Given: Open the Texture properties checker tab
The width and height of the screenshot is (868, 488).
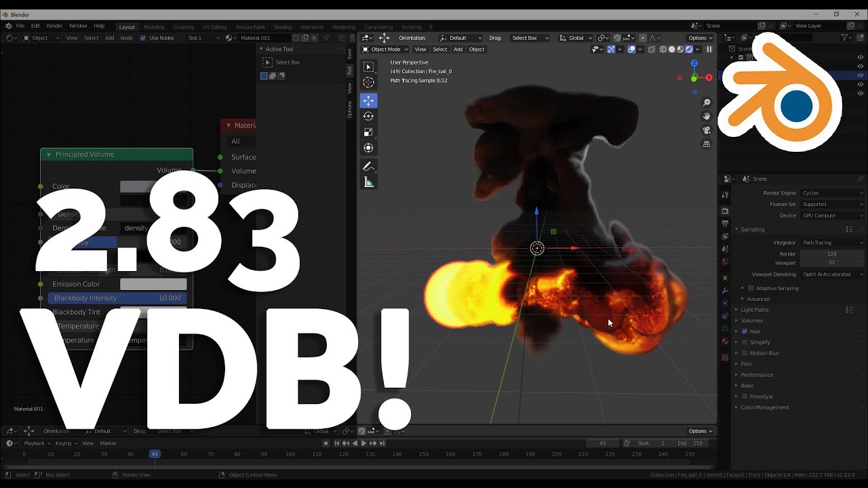Looking at the screenshot, I should (x=725, y=357).
